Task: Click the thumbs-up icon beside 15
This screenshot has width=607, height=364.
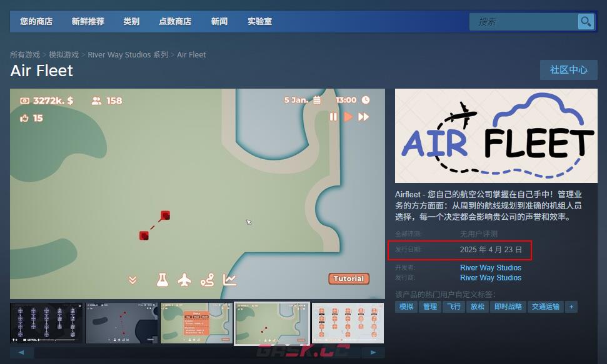Action: point(24,118)
